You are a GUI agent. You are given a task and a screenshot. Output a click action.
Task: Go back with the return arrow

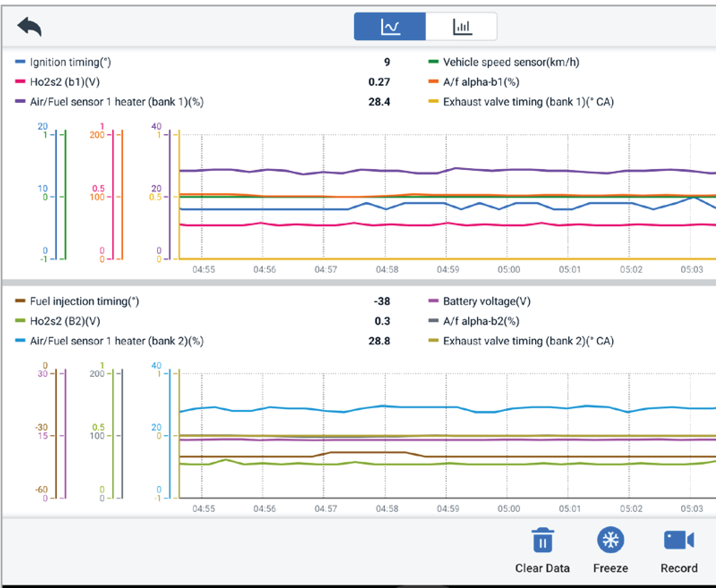pyautogui.click(x=30, y=27)
